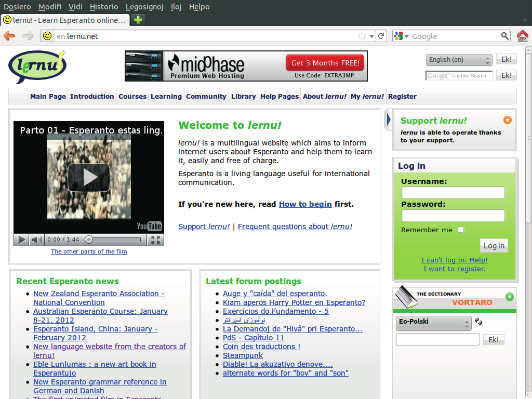Open the Register navigation item

(x=402, y=96)
